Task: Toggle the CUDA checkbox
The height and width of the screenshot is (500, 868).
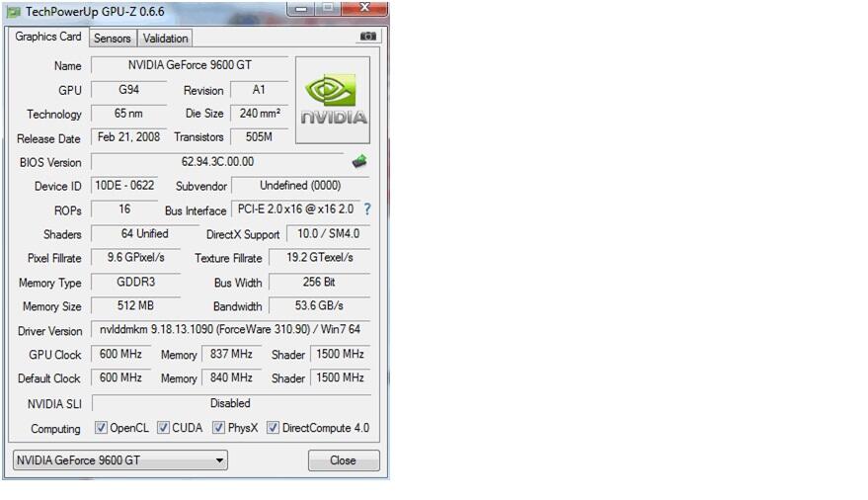Action: [163, 428]
